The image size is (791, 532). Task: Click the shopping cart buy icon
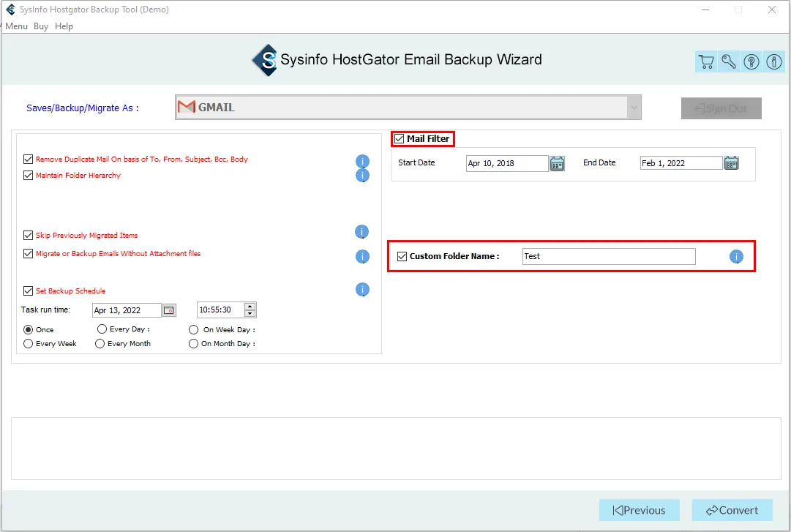[x=706, y=62]
